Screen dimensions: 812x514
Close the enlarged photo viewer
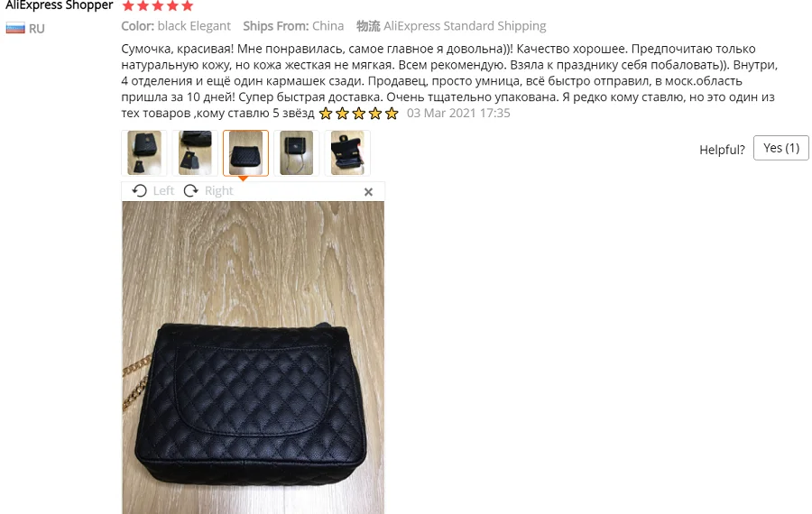(368, 192)
